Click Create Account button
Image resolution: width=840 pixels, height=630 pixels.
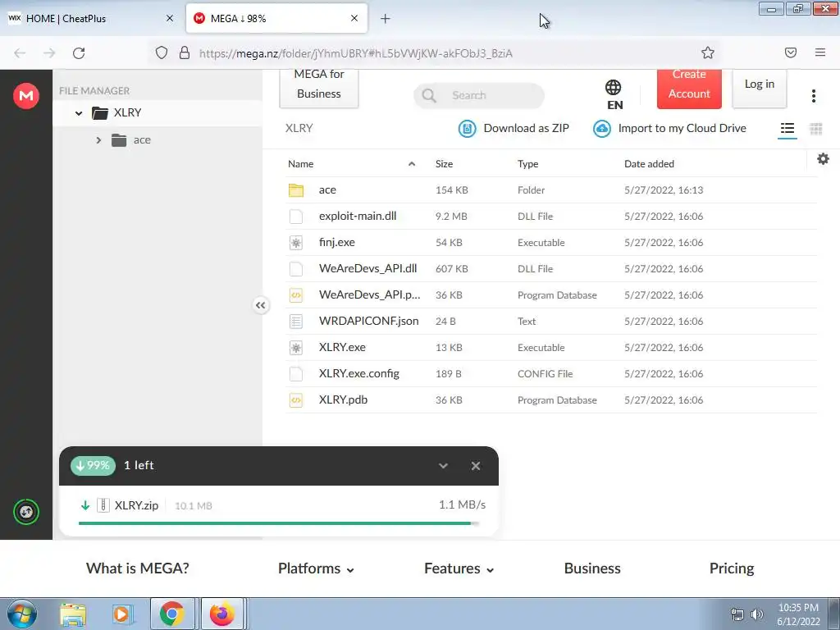(689, 89)
